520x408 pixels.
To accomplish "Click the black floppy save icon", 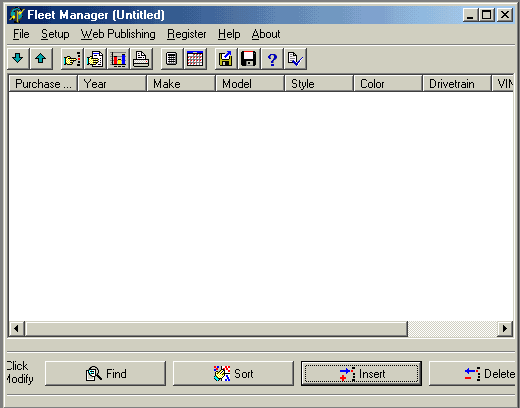I will (249, 59).
